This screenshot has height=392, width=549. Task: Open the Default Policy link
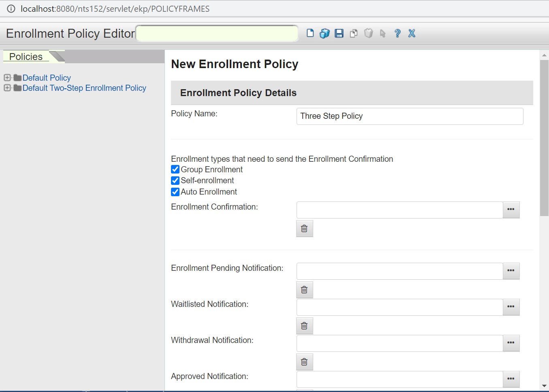[47, 78]
